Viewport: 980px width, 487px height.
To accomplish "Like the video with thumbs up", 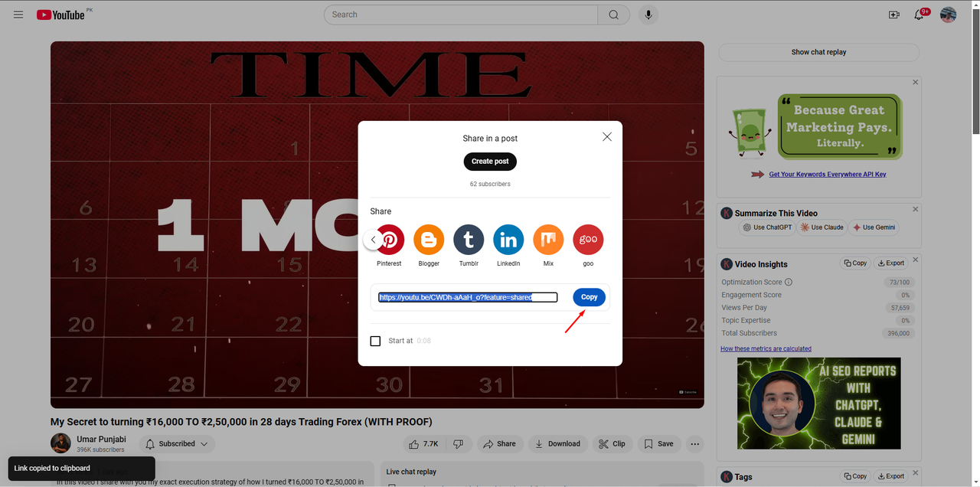I will [x=423, y=444].
